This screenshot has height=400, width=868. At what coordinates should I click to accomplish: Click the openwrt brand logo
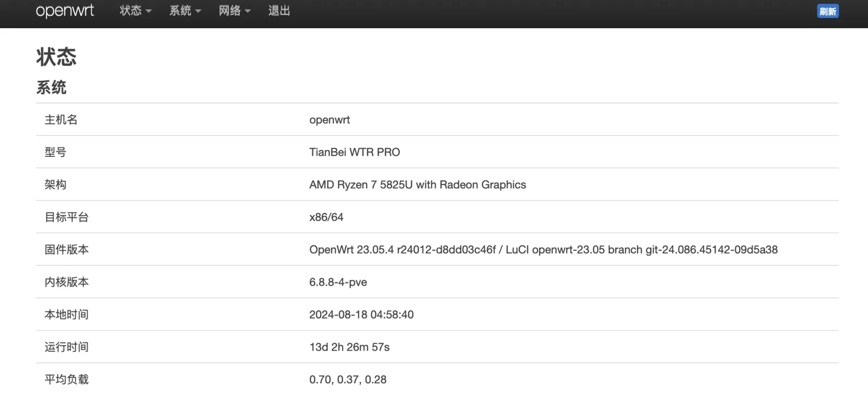pyautogui.click(x=65, y=11)
